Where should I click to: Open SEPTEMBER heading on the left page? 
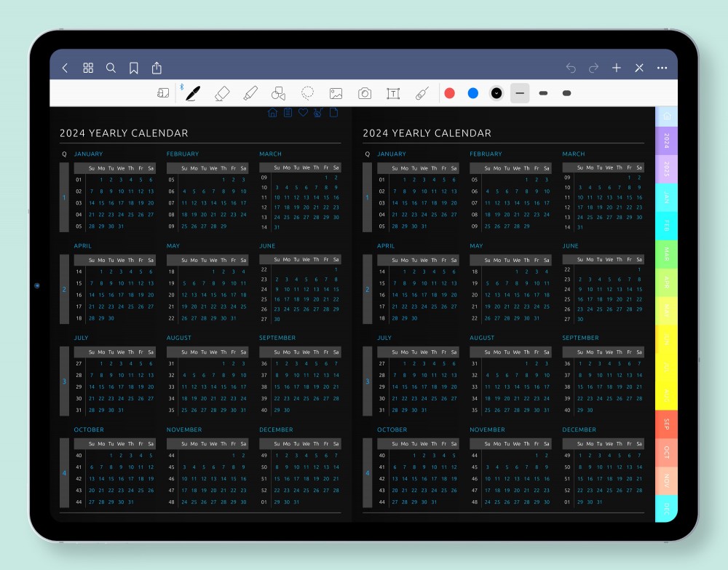tap(277, 338)
